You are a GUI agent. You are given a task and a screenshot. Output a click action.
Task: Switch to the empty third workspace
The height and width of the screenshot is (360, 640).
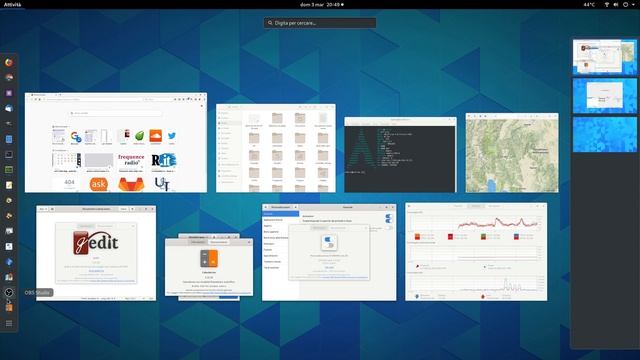point(604,134)
